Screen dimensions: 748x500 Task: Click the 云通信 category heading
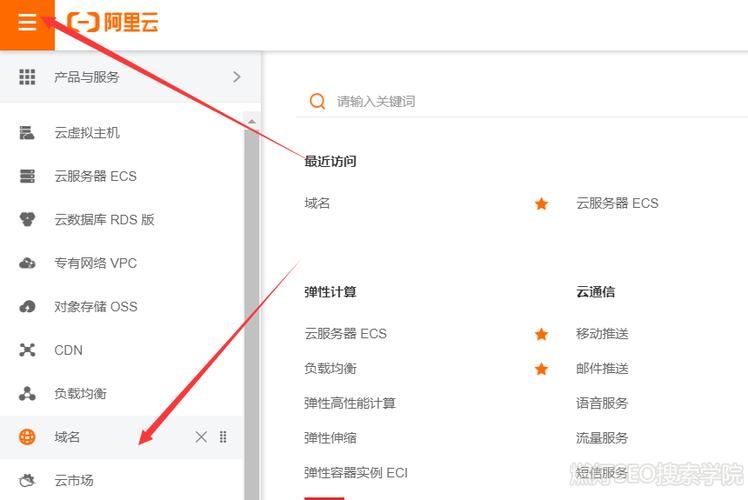[x=595, y=292]
